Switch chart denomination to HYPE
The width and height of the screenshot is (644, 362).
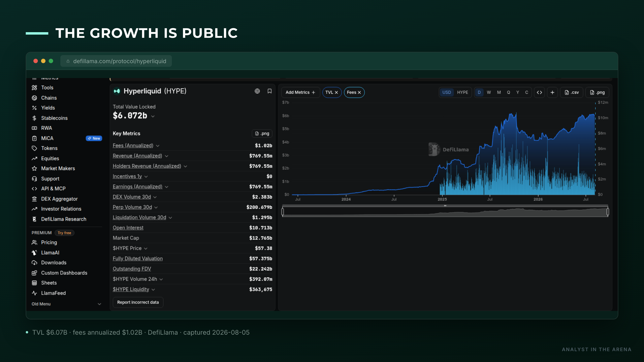click(x=462, y=93)
